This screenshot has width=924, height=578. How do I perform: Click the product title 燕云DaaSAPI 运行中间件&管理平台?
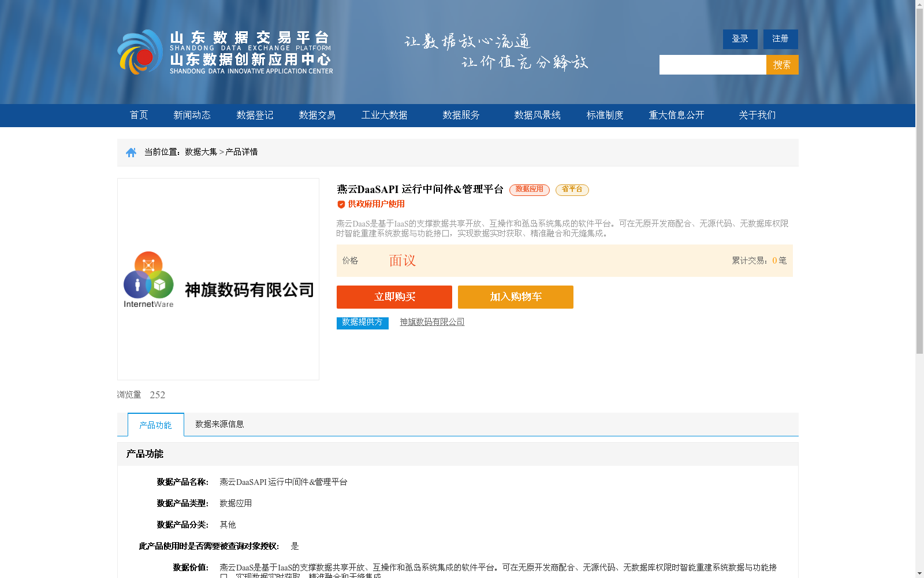[420, 190]
